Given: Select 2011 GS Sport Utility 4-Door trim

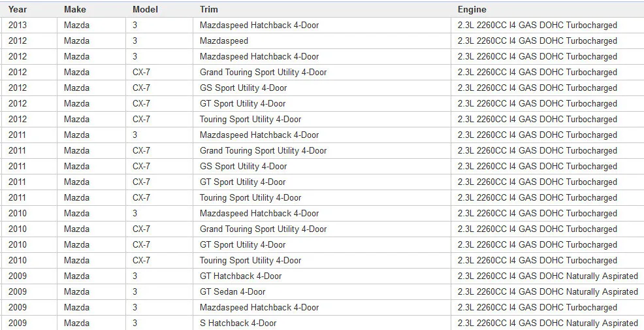Looking at the screenshot, I should click(x=322, y=166).
